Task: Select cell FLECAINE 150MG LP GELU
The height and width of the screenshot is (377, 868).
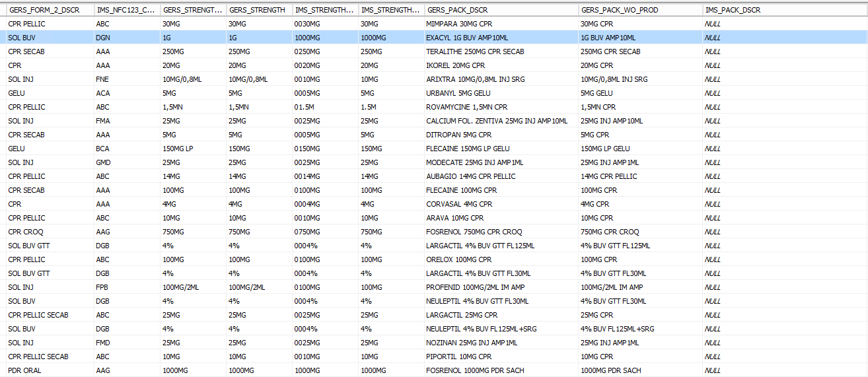Action: click(x=501, y=149)
